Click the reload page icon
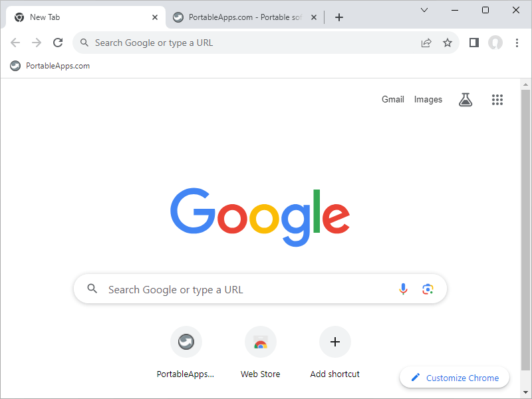The width and height of the screenshot is (532, 399). click(58, 43)
